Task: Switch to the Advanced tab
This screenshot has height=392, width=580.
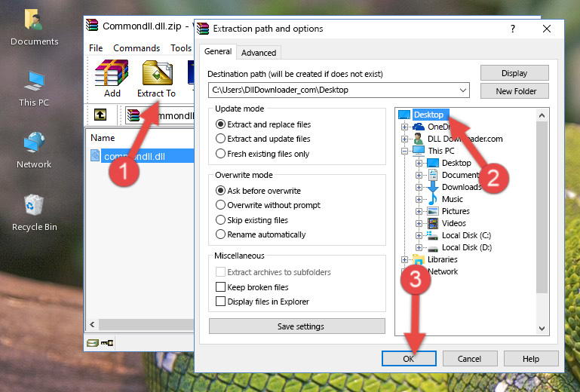Action: (259, 53)
